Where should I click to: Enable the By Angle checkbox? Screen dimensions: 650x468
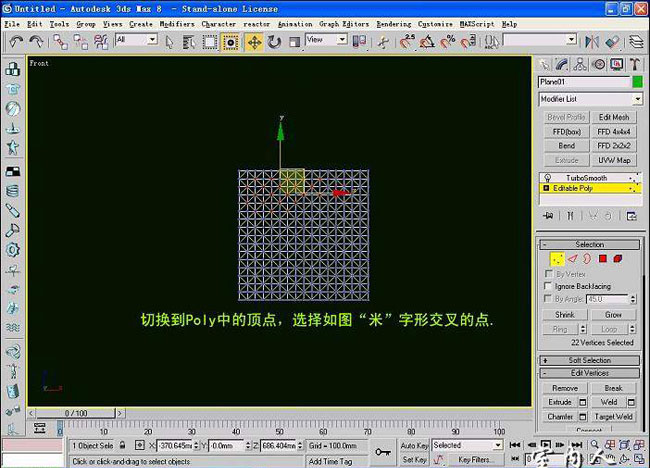coord(548,298)
